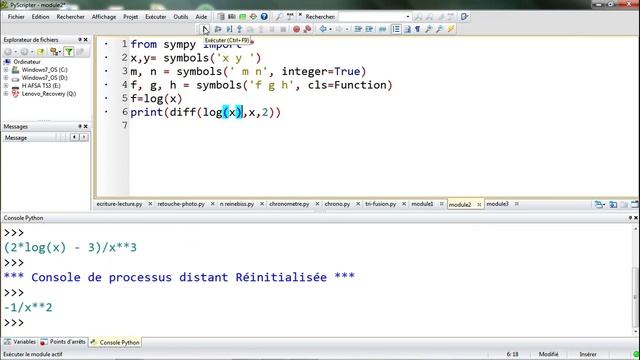Switch to retouche-photo.py tab
Image resolution: width=640 pixels, height=360 pixels.
pyautogui.click(x=181, y=204)
